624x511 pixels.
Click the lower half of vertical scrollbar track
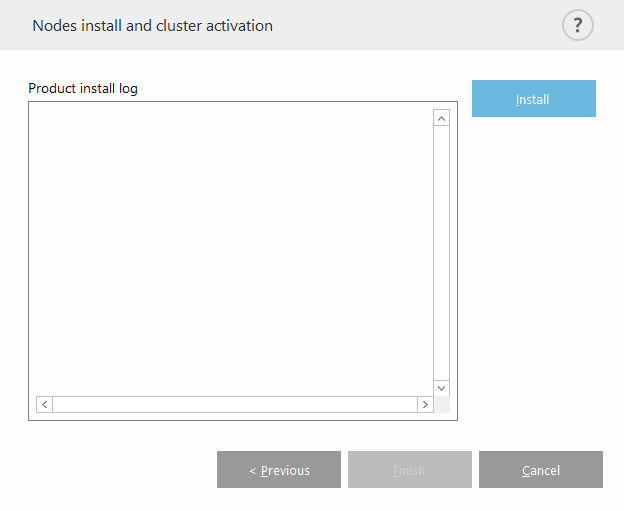[441, 320]
